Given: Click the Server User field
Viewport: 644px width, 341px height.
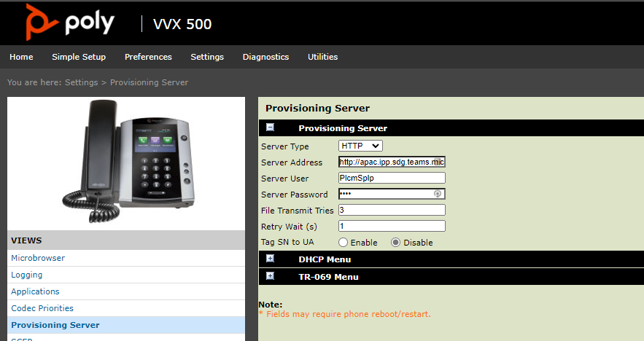Looking at the screenshot, I should pos(392,178).
